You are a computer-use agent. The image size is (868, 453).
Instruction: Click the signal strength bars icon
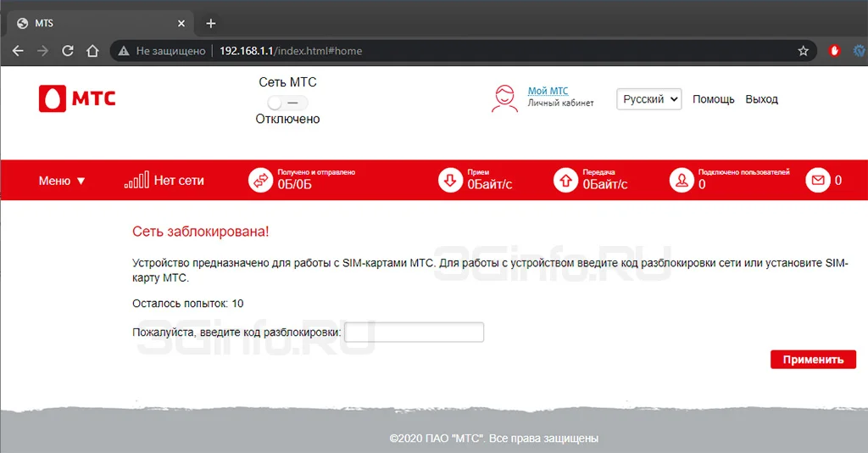pyautogui.click(x=136, y=180)
